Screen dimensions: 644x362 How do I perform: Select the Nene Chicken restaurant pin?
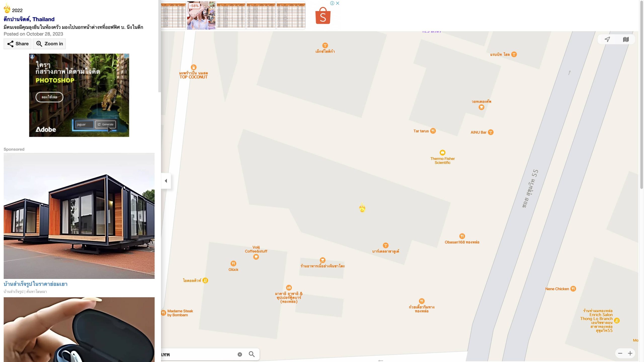573,289
